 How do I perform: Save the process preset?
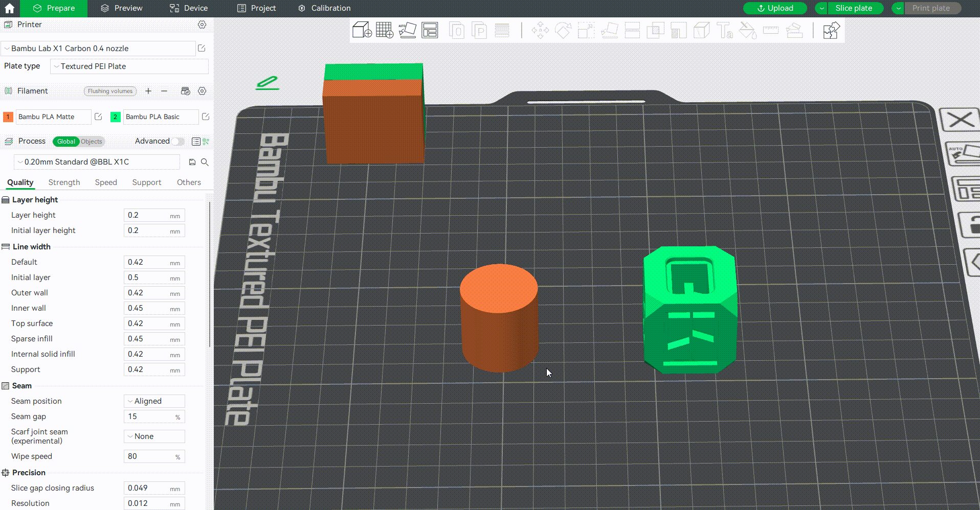click(192, 162)
